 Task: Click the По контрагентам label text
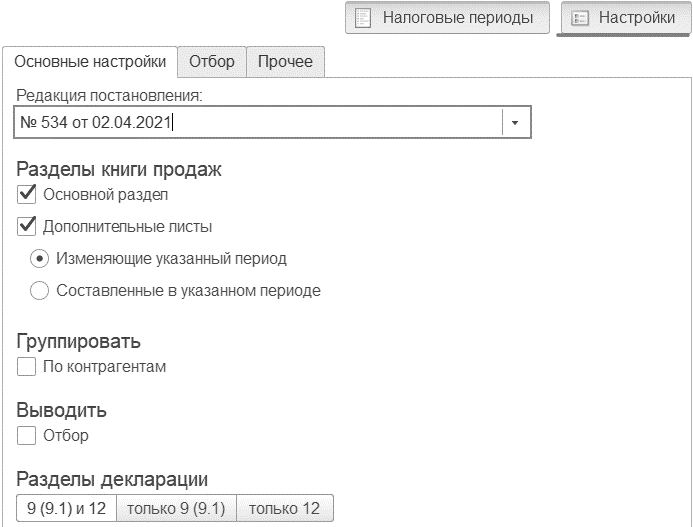tap(104, 367)
